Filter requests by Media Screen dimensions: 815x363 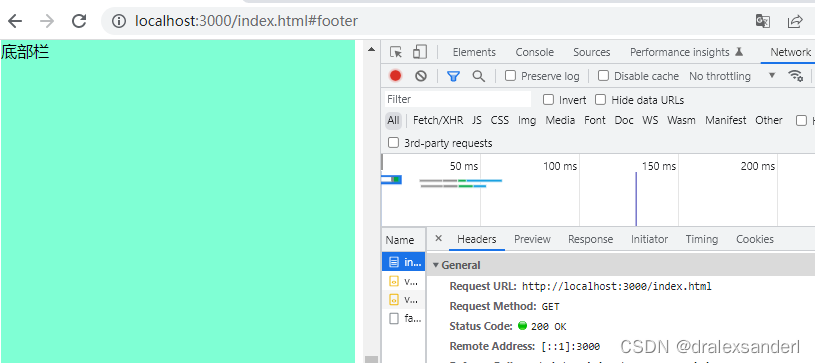560,120
